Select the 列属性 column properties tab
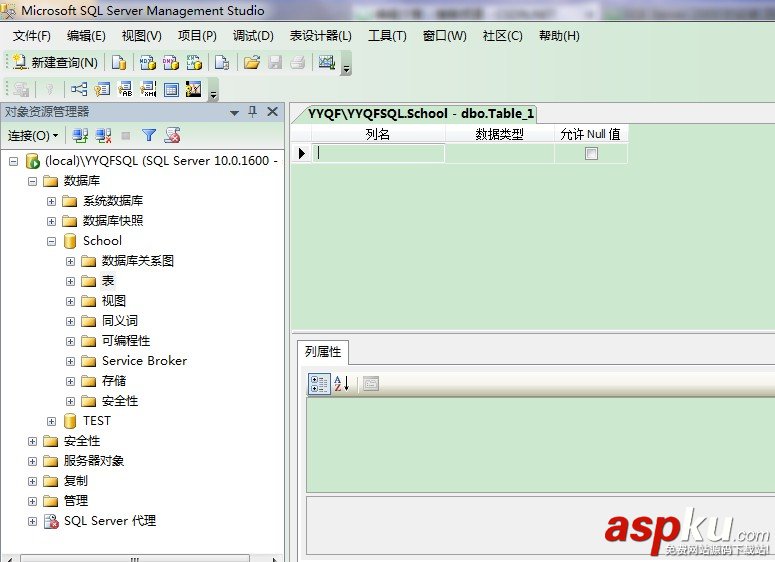775x562 pixels. 323,351
